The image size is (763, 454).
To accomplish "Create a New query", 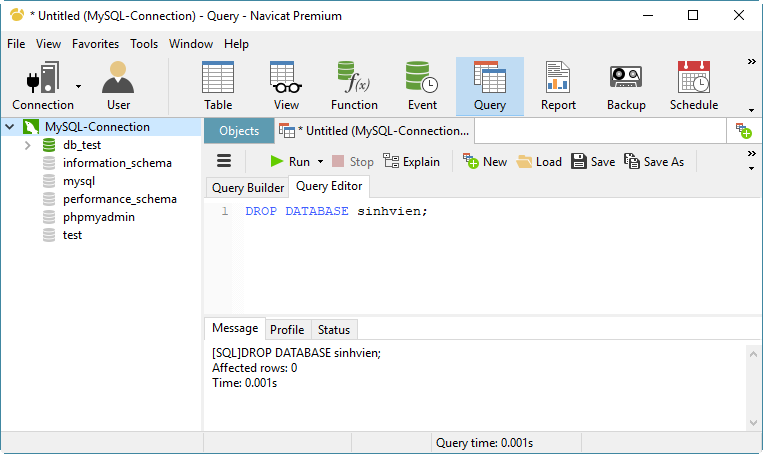I will click(x=485, y=162).
